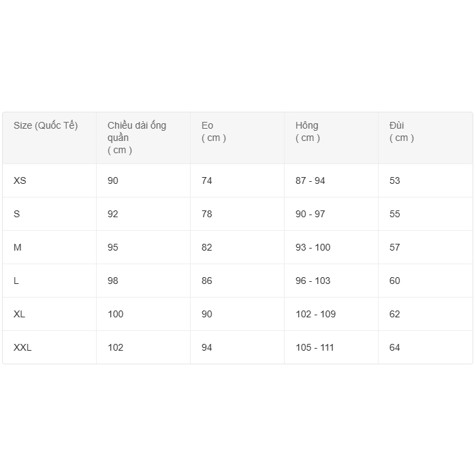Select the Eo (cm) column header
This screenshot has height=476, width=476.
coord(214,131)
